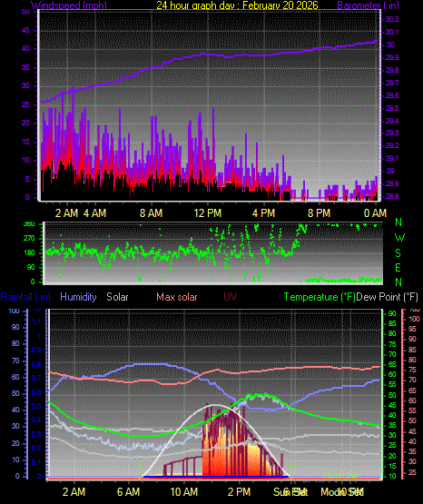Click the 'Humidity' legend label
Image resolution: width=423 pixels, height=504 pixels.
point(78,297)
